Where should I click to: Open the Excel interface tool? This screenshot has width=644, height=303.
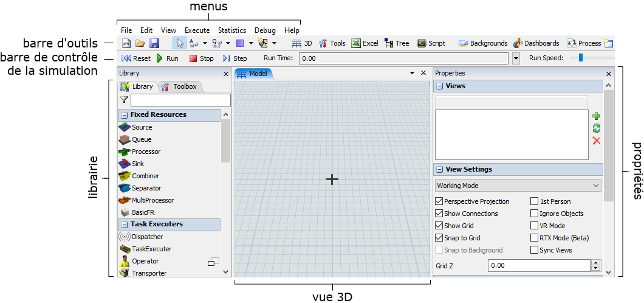365,43
